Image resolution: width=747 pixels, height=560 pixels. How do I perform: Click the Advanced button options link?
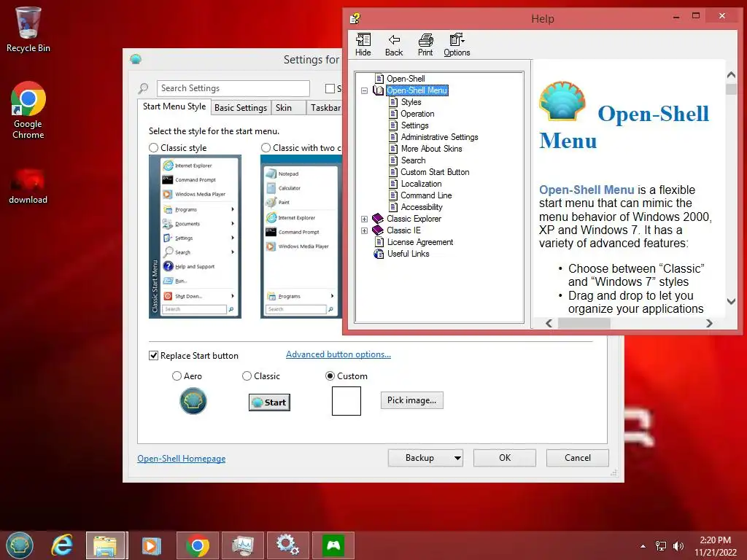[338, 354]
